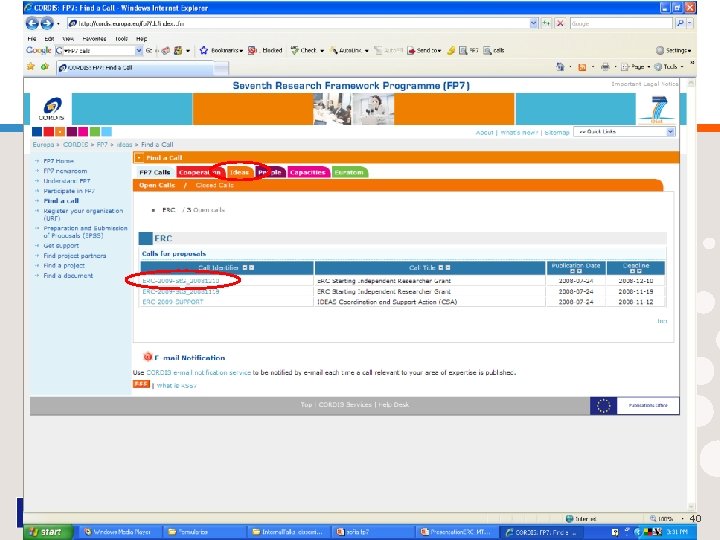Viewport: 720px width, 540px height.
Task: Click the Open Calls link
Action: coord(157,185)
